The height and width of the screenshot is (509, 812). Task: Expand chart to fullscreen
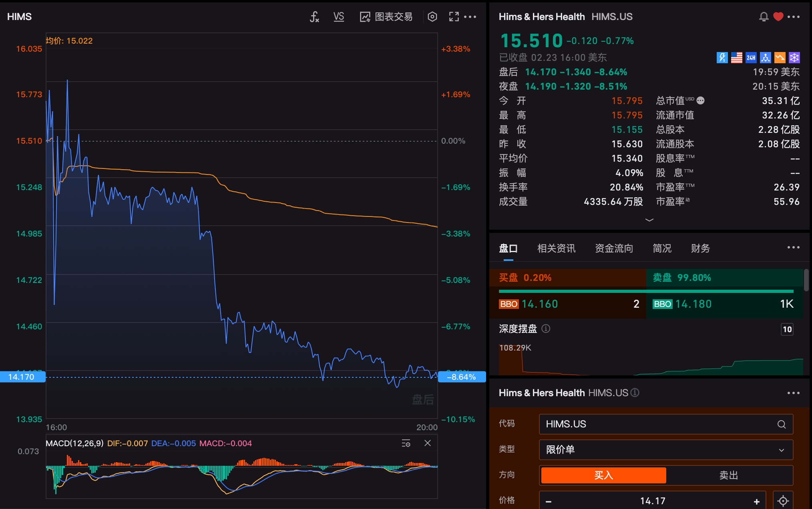[x=454, y=17]
